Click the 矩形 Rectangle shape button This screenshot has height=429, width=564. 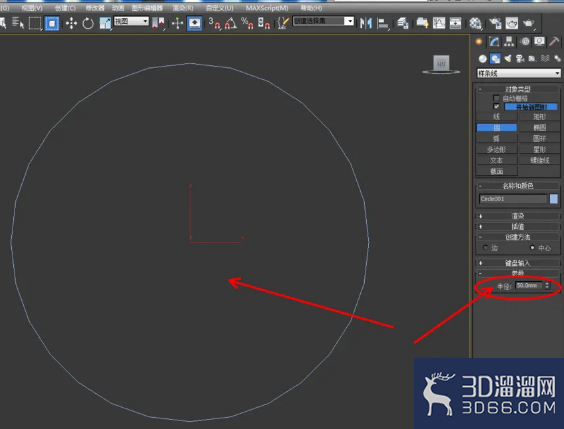[539, 117]
